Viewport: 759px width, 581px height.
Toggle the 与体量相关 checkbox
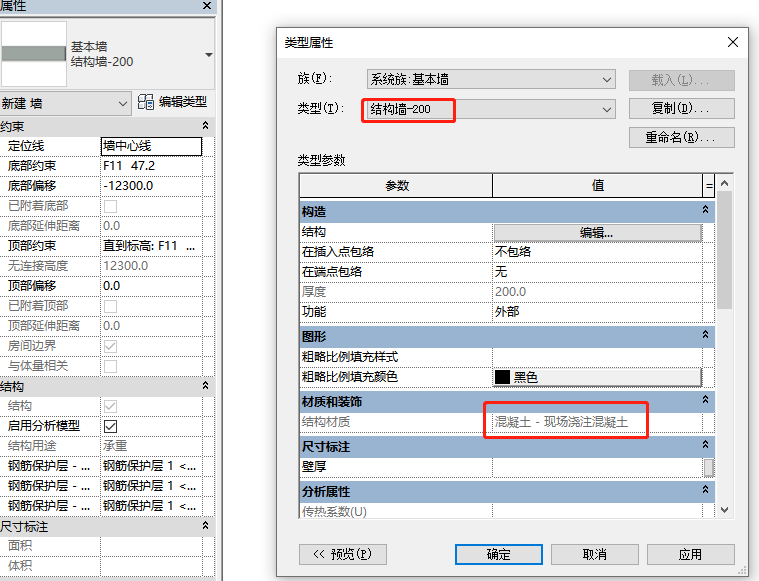(x=110, y=366)
